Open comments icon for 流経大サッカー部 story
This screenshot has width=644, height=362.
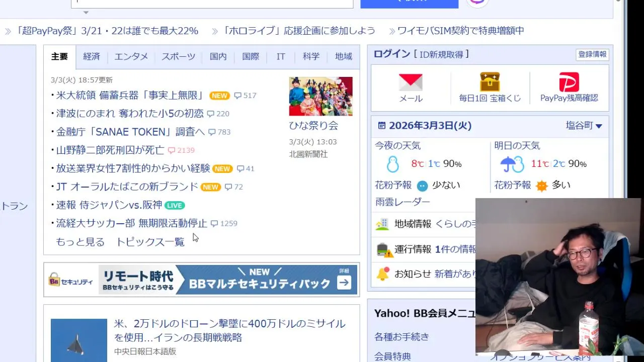tap(214, 224)
